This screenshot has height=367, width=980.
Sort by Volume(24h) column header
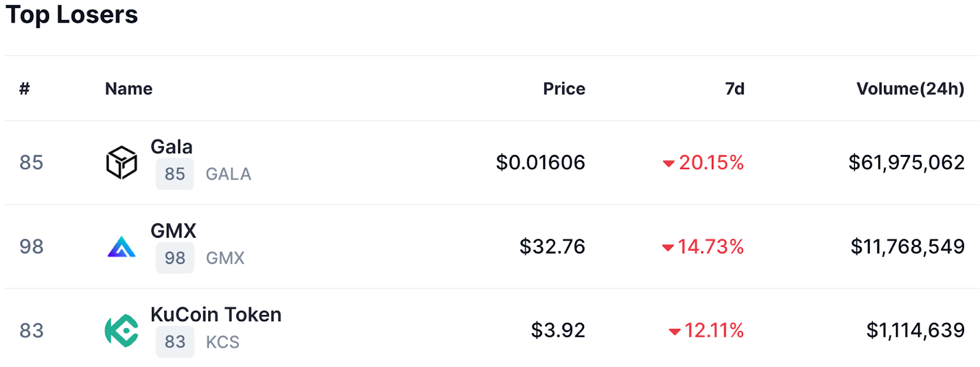(910, 89)
